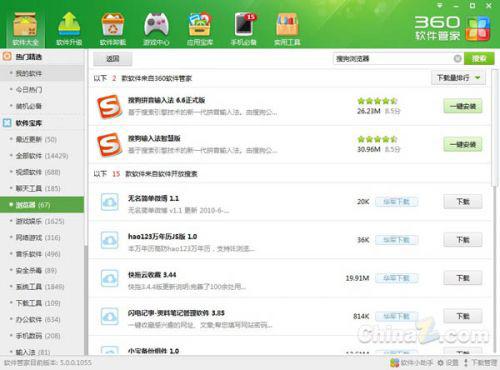Click the star rating of 搜狗输入法智慧版
Image resolution: width=500 pixels, height=370 pixels.
coord(377,139)
